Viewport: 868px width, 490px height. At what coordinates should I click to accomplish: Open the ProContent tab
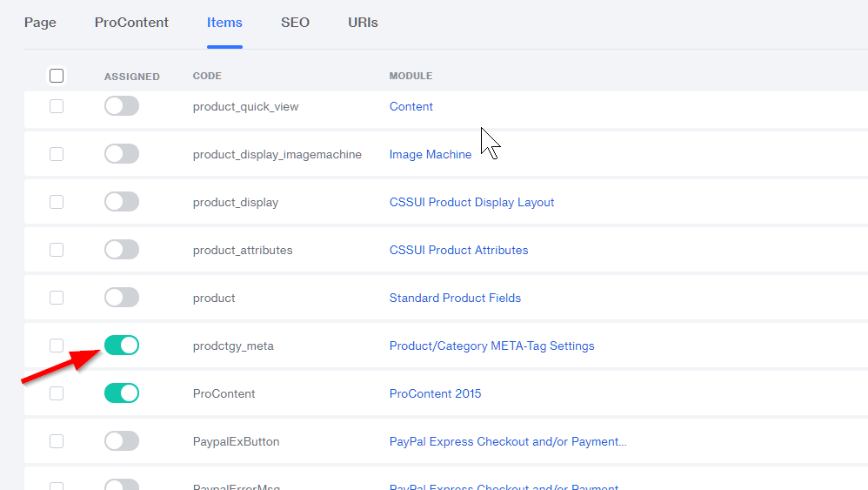tap(131, 23)
